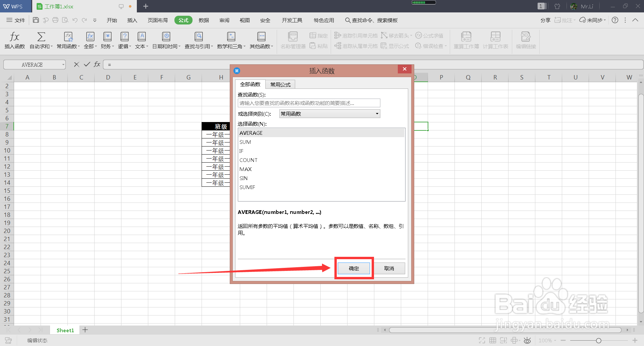Open the more options vertical dots menu
The width and height of the screenshot is (644, 346).
point(625,20)
